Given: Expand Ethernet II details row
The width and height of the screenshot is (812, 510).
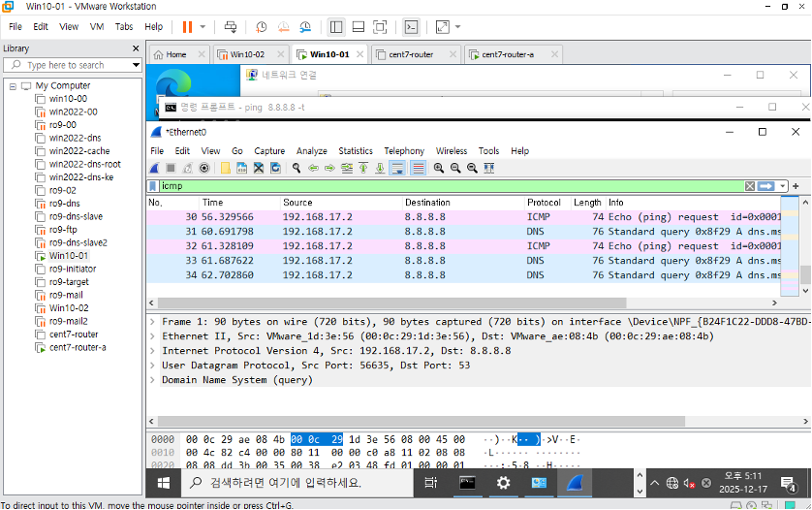Looking at the screenshot, I should pyautogui.click(x=153, y=336).
